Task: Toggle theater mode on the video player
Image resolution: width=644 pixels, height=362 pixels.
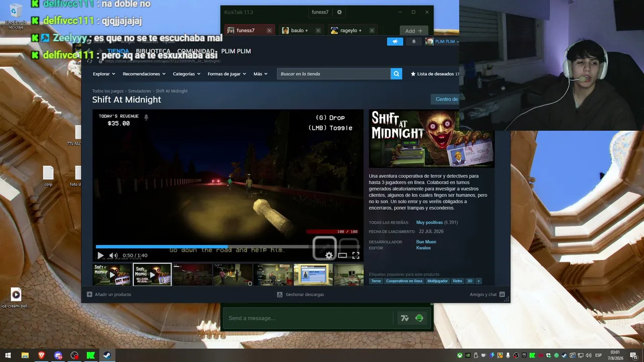Action: [342, 255]
